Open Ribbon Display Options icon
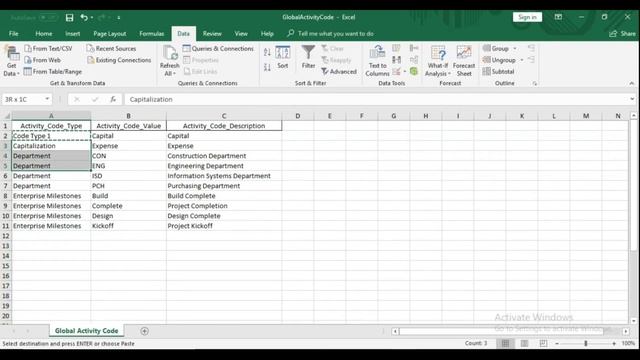The height and width of the screenshot is (360, 640). (x=558, y=17)
